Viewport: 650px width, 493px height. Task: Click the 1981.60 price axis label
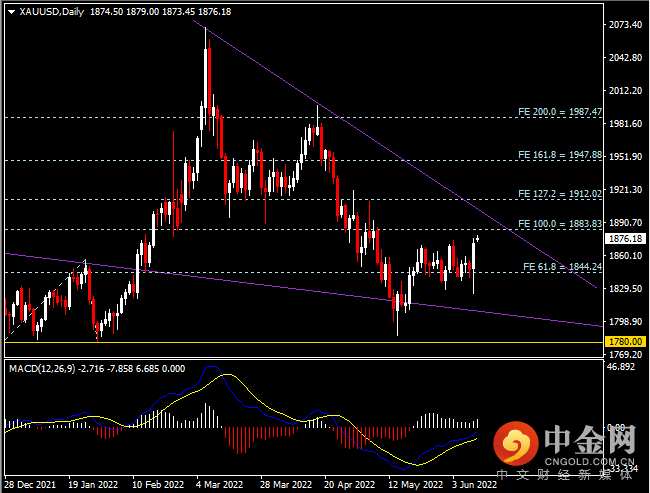click(x=625, y=124)
